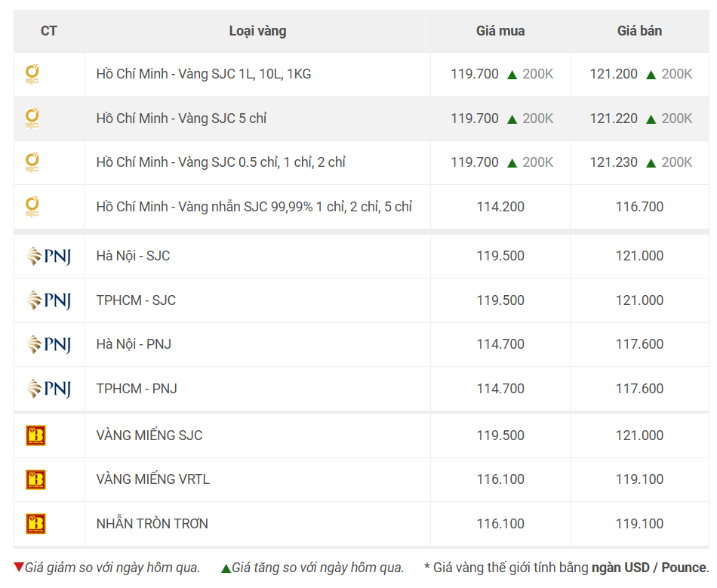Click green up arrow next to 119.700 in first row
The image size is (717, 588).
512,75
